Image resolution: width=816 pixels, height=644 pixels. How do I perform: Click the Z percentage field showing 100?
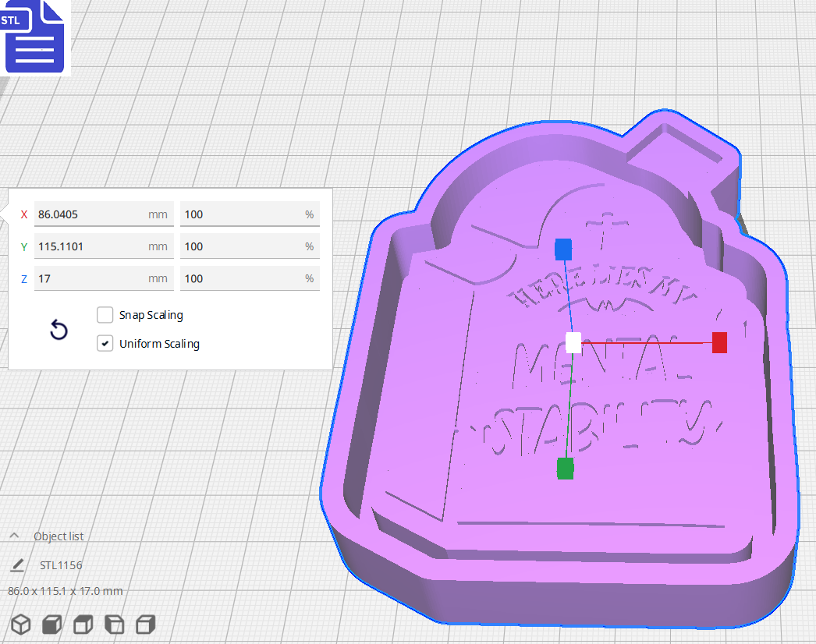pos(250,278)
